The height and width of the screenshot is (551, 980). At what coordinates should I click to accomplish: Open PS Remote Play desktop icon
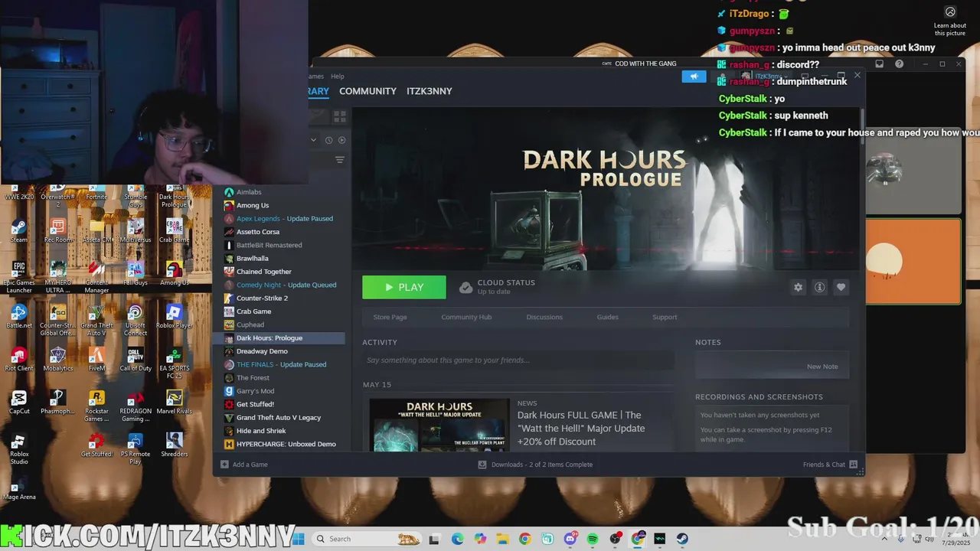[135, 448]
